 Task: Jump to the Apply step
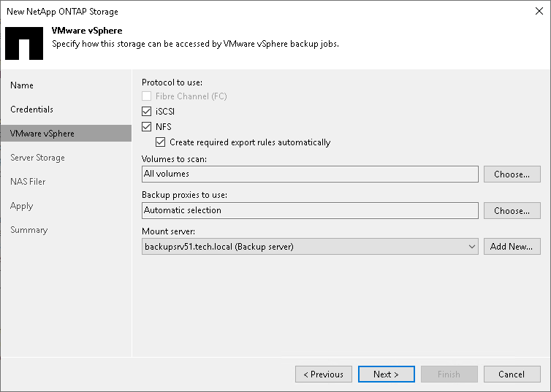21,206
